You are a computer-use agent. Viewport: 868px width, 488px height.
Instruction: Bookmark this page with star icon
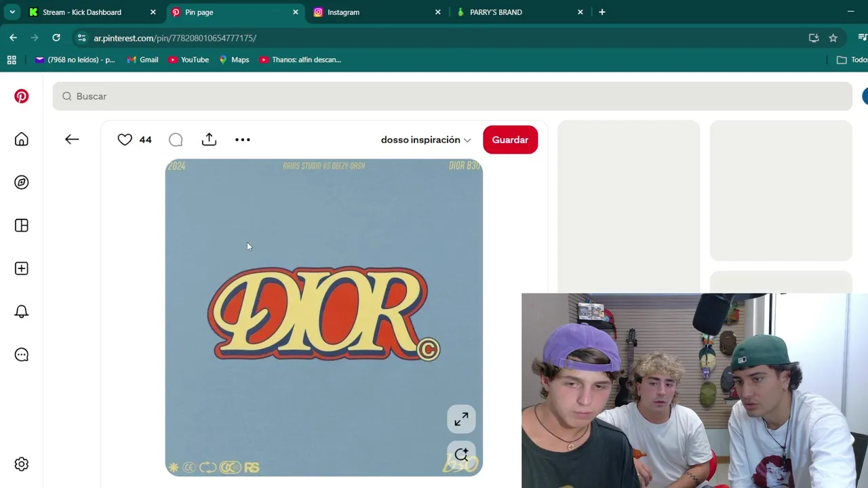click(x=833, y=38)
